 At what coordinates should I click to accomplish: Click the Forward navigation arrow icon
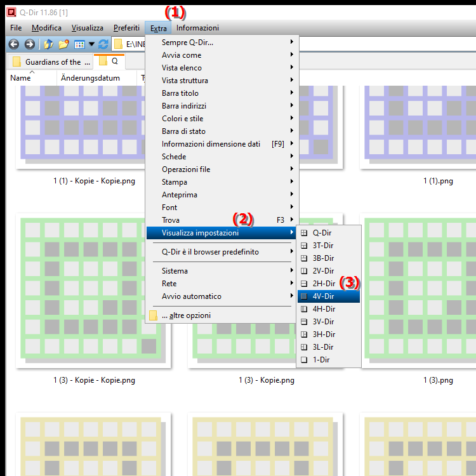(29, 44)
